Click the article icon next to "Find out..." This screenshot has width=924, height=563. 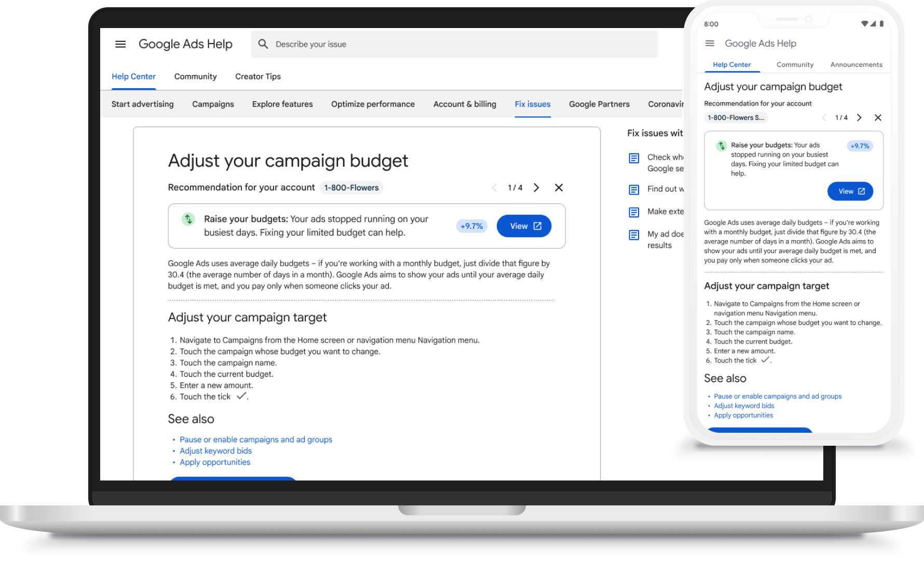[x=634, y=190]
